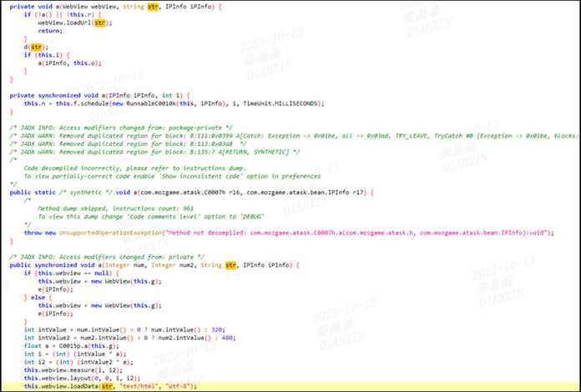
Task: Select the value '480' in the intValue2 line
Action: click(227, 338)
